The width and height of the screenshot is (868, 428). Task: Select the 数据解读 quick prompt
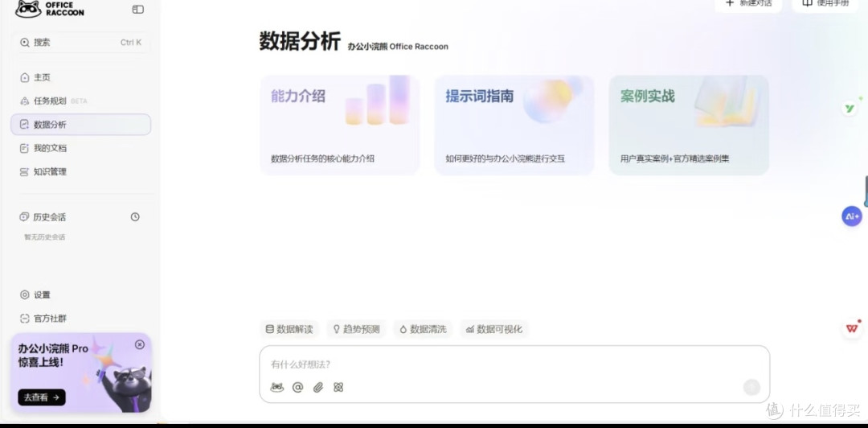point(289,329)
